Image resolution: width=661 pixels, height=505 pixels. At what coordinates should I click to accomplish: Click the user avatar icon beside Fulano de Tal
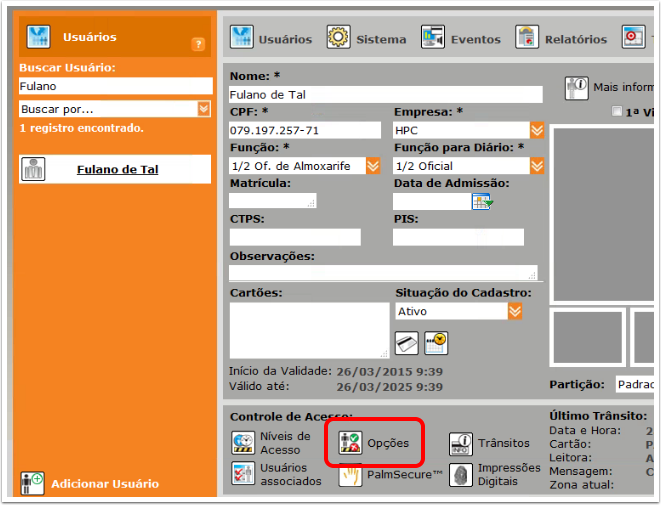33,169
